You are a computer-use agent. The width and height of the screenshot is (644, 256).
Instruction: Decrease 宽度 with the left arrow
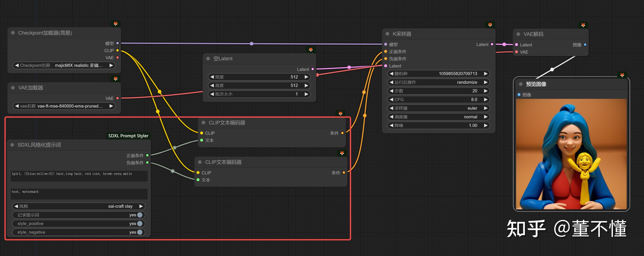(x=212, y=77)
